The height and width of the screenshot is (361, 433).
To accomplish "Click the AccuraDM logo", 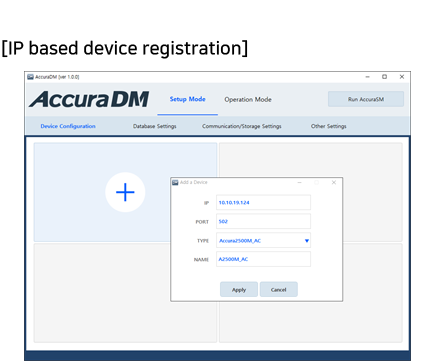I will click(x=89, y=99).
